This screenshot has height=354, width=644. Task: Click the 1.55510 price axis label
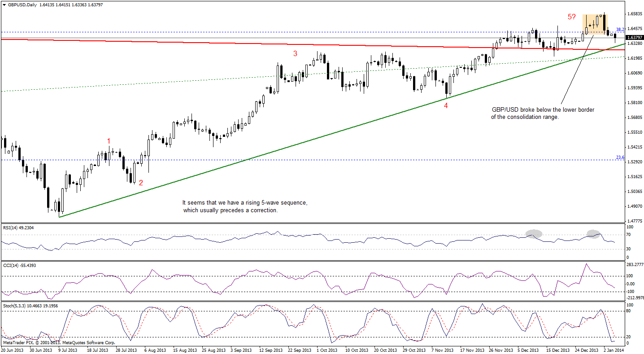635,132
